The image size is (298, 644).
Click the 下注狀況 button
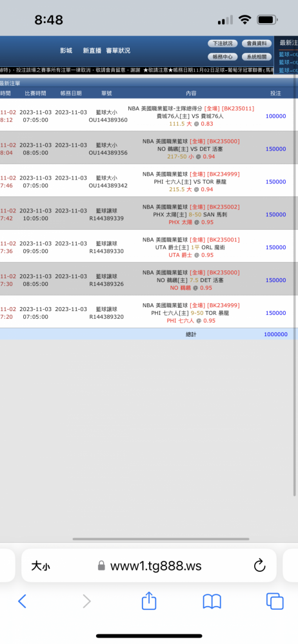(223, 44)
